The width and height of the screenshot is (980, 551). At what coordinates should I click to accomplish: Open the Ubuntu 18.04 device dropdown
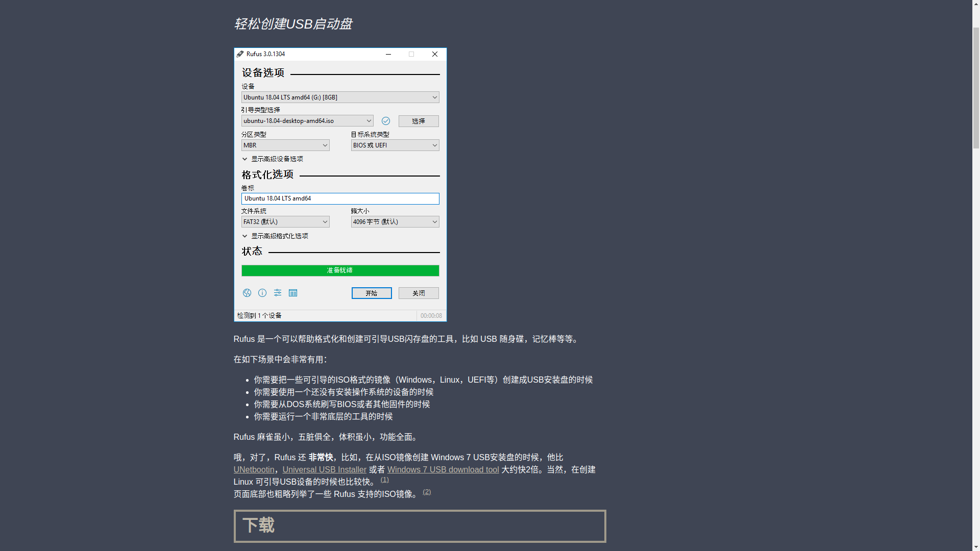click(x=340, y=97)
